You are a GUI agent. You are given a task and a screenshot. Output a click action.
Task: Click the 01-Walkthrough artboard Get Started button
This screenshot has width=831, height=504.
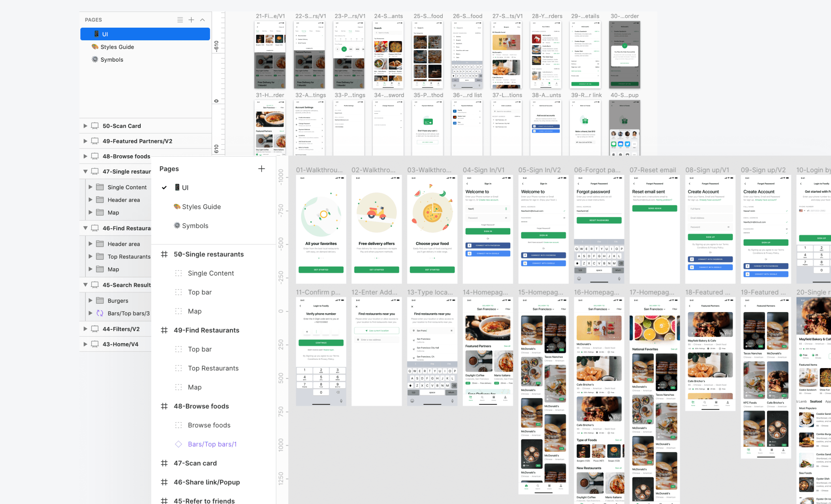pos(321,270)
